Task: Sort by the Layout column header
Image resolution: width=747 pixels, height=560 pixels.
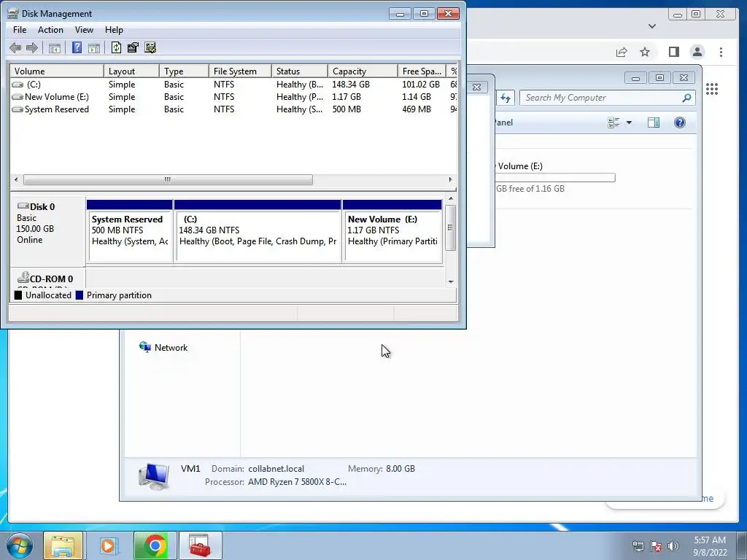Action: click(x=131, y=71)
